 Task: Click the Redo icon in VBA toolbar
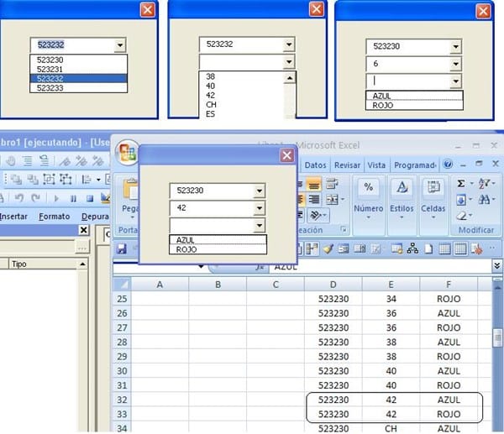coord(36,198)
